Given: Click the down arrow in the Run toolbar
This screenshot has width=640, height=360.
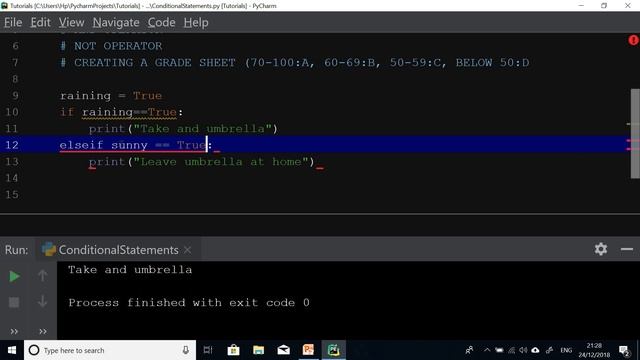Looking at the screenshot, I should pos(42,302).
